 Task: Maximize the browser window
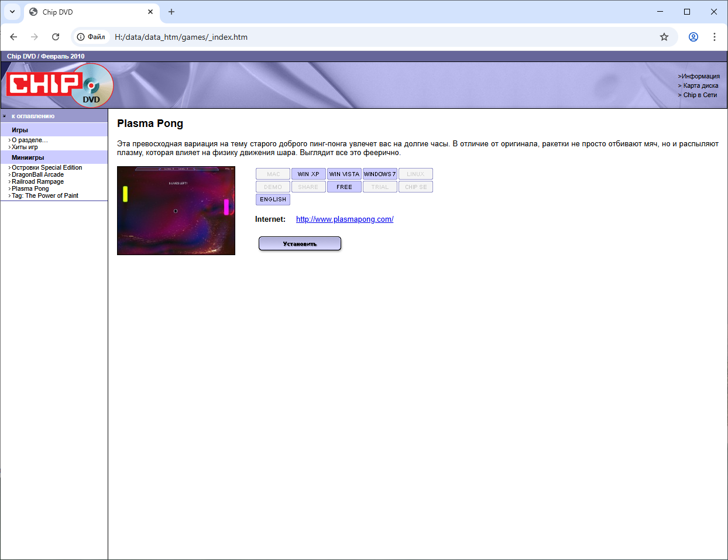(x=687, y=12)
